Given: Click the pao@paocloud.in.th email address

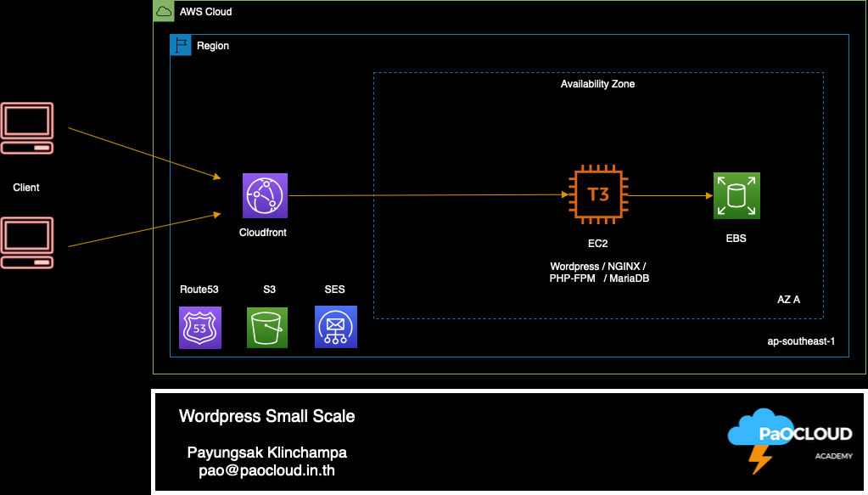Looking at the screenshot, I should pos(266,470).
